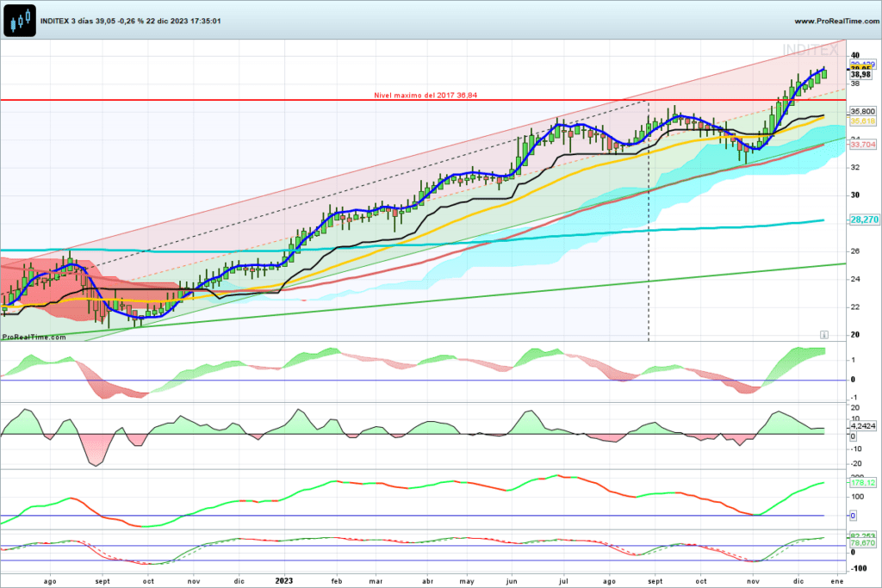The height and width of the screenshot is (588, 882).
Task: Click the 'Nivel maximo del 2017 36,84' label
Action: pyautogui.click(x=425, y=95)
